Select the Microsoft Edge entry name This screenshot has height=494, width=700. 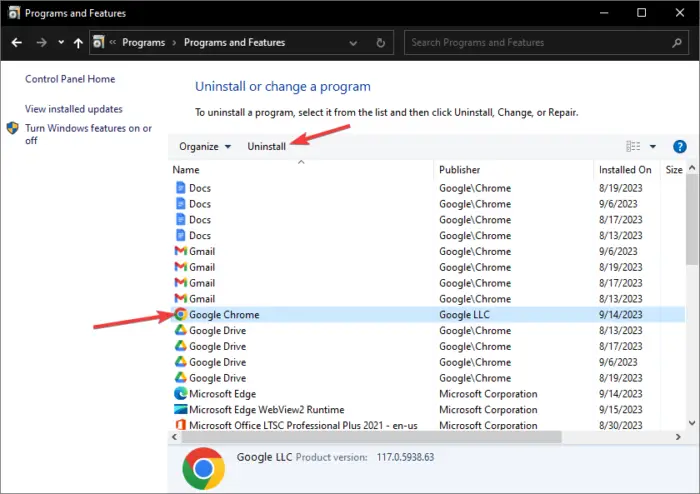tap(222, 394)
